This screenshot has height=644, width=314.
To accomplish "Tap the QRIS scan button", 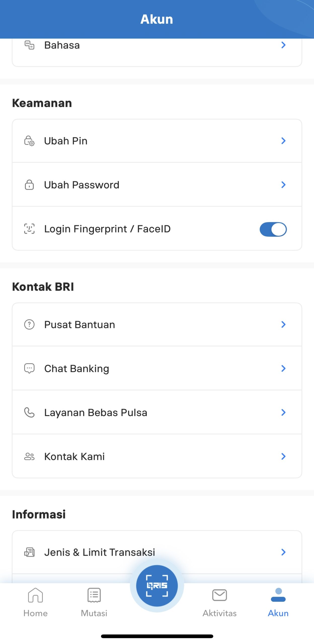I will point(157,585).
